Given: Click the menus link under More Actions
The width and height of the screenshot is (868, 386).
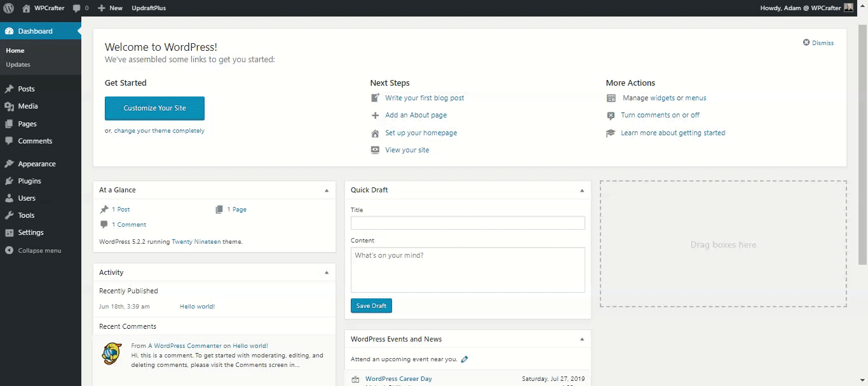Looking at the screenshot, I should (x=696, y=98).
